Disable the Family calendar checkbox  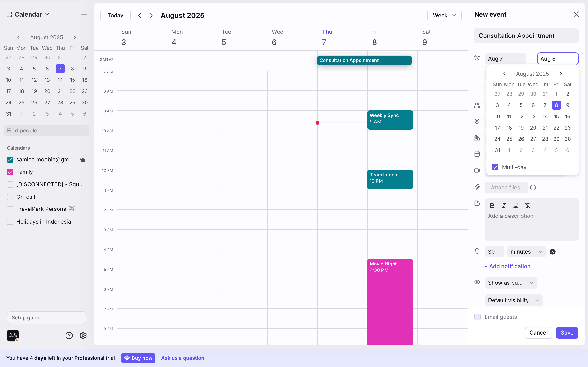point(10,172)
